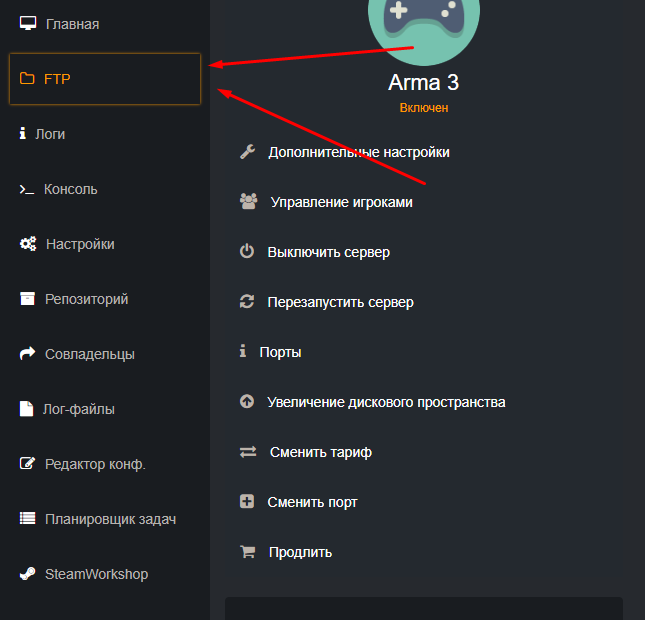645x620 pixels.
Task: Open the Порты server option
Action: pyautogui.click(x=280, y=352)
